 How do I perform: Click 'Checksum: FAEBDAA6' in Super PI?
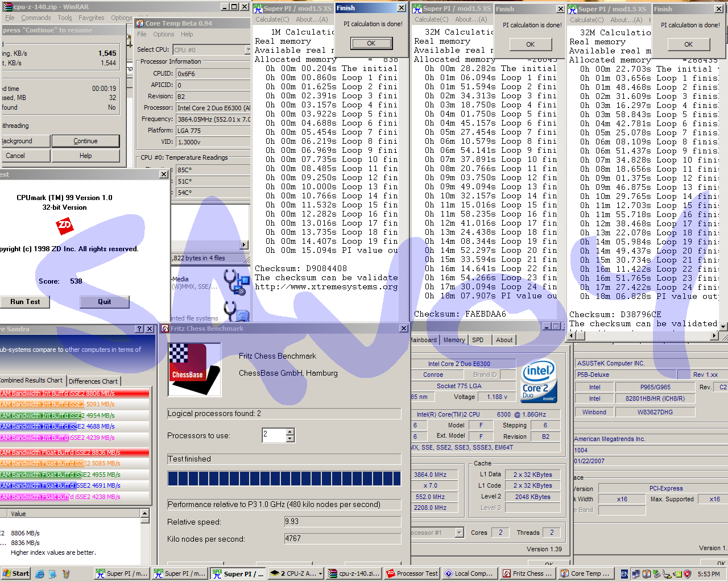tap(460, 314)
